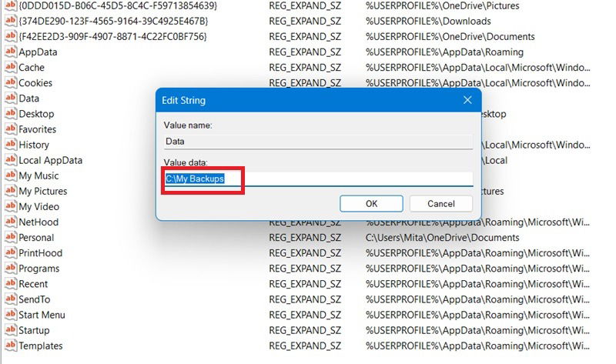Select the Startup value icon
Image resolution: width=616 pixels, height=364 pixels.
click(11, 330)
